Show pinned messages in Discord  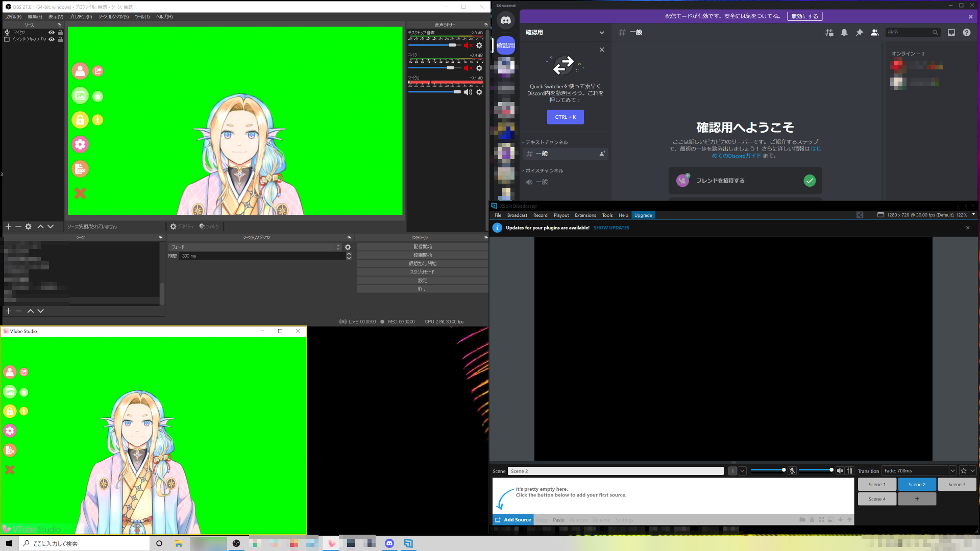860,32
